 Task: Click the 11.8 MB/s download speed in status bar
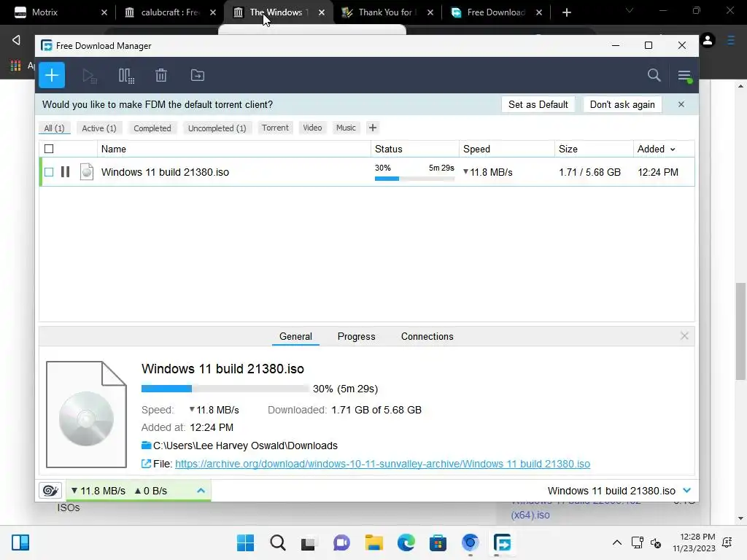98,491
